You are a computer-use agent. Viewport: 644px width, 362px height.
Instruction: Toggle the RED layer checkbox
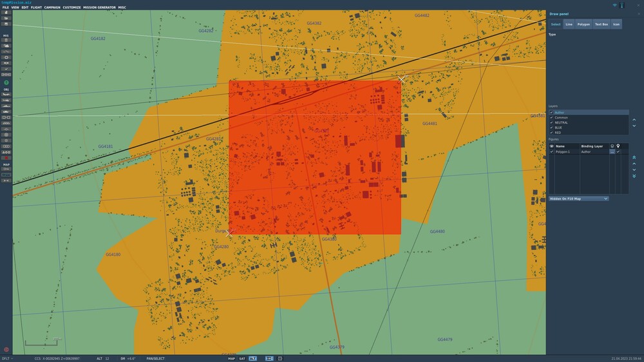click(551, 132)
